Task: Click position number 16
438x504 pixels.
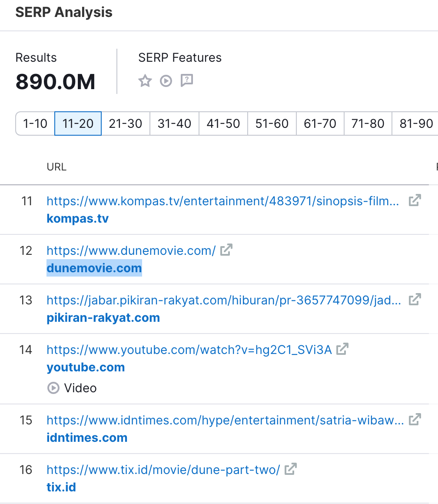Action: pos(26,470)
